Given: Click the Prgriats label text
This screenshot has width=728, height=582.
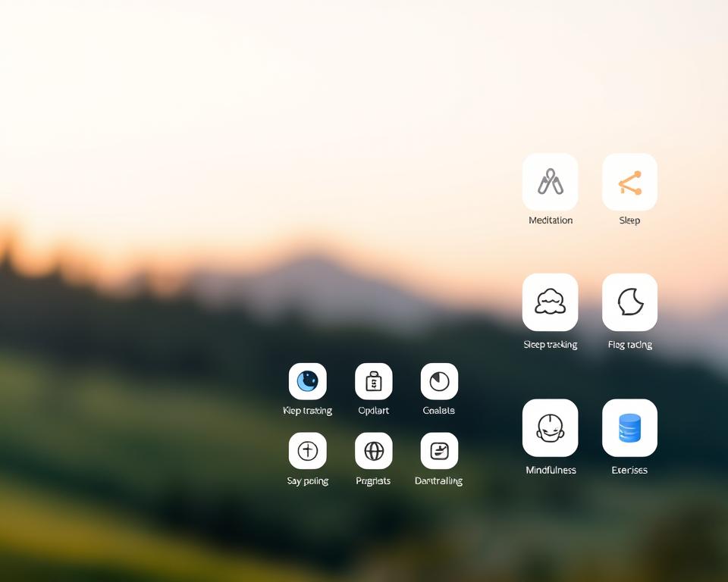Looking at the screenshot, I should (373, 480).
